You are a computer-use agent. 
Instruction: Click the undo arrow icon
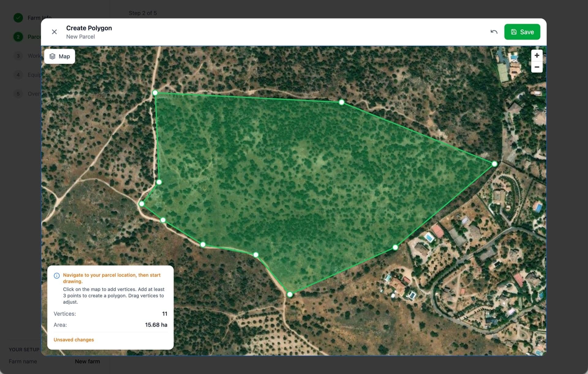494,32
